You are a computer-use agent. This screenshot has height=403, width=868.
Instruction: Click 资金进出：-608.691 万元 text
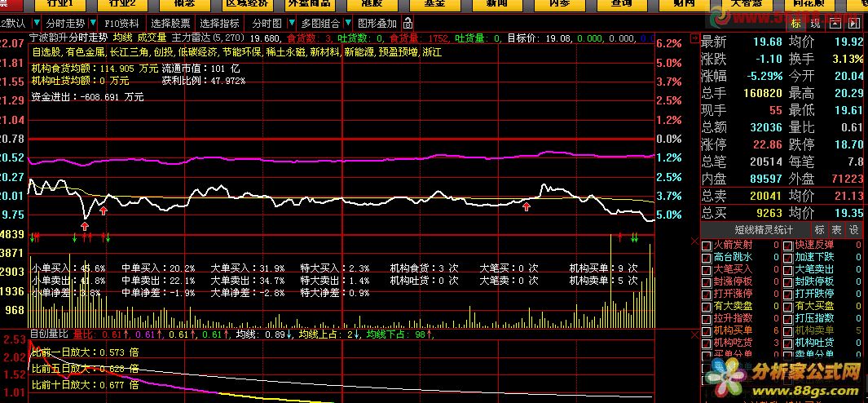(87, 97)
